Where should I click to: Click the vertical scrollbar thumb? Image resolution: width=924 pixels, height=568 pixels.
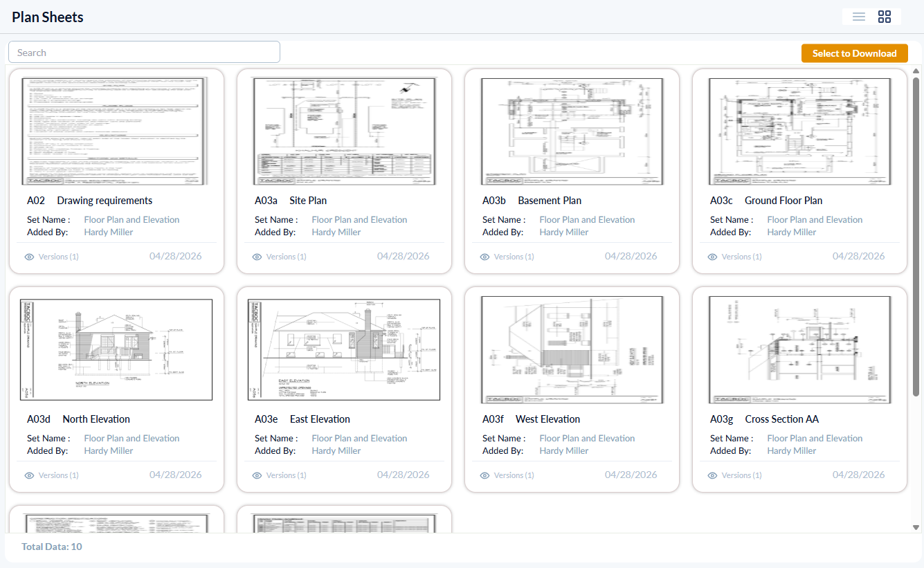point(916,235)
